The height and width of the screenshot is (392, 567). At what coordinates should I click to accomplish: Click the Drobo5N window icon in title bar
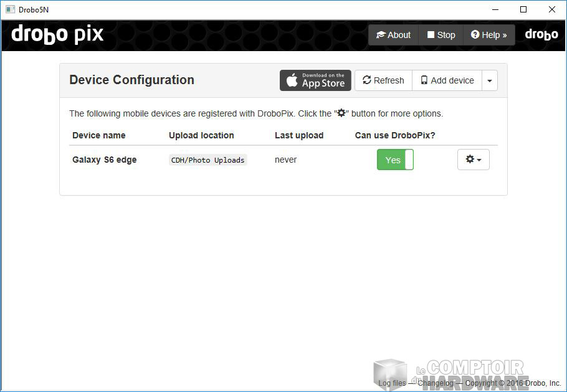[x=10, y=9]
